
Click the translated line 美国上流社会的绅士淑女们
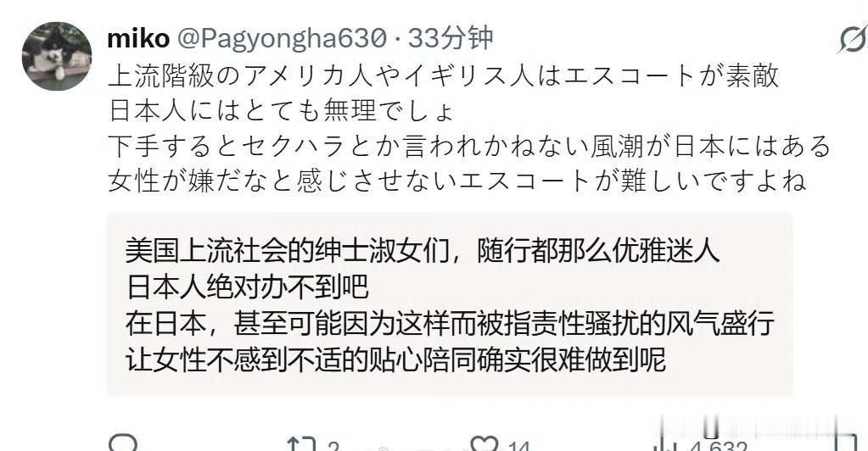423,251
